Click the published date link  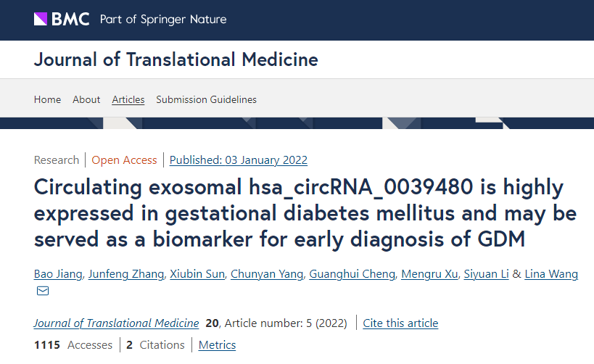point(239,160)
